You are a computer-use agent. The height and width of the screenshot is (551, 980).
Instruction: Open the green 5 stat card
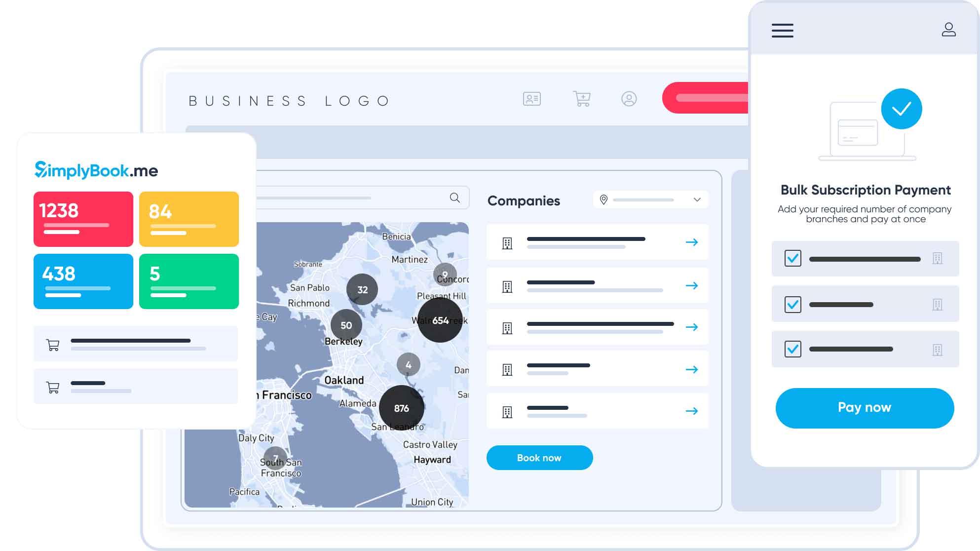click(x=189, y=281)
